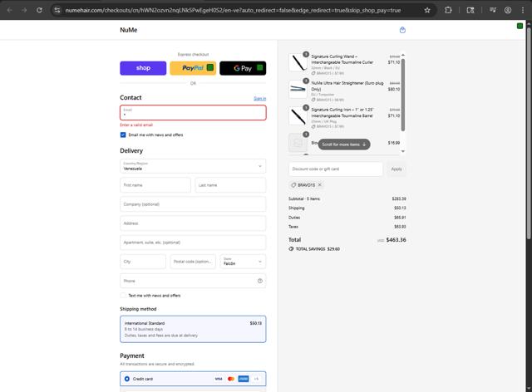
Task: Click Scroll for more items pill
Action: (344, 145)
